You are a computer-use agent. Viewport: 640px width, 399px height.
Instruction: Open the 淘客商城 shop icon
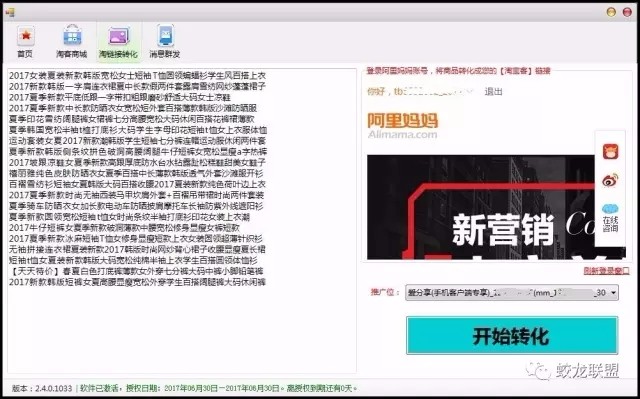[72, 35]
